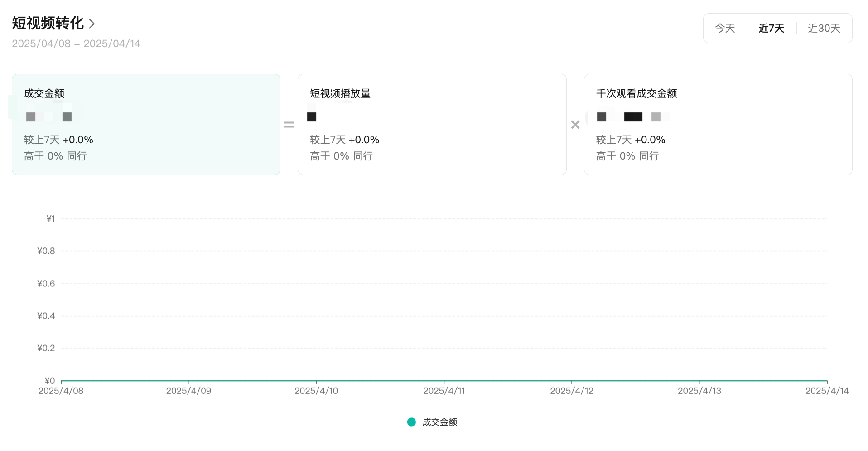Viewport: 868px width, 451px height.
Task: Select the 千次观看成交金额 metric card title
Action: (636, 93)
